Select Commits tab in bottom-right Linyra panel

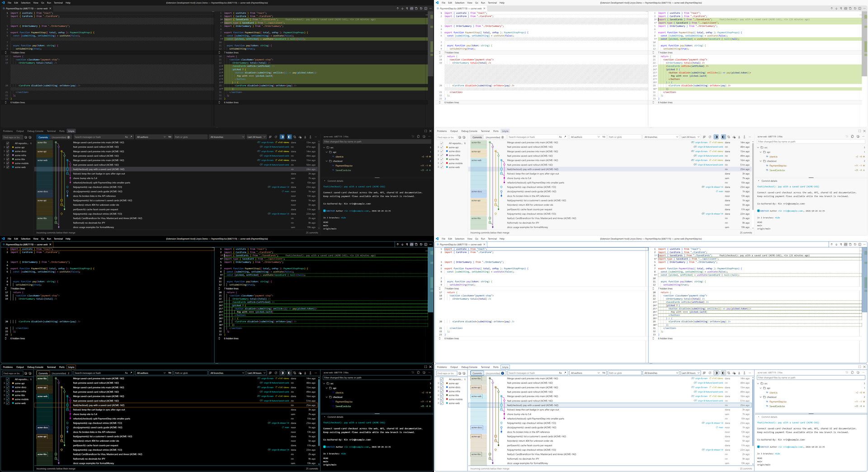(x=477, y=373)
